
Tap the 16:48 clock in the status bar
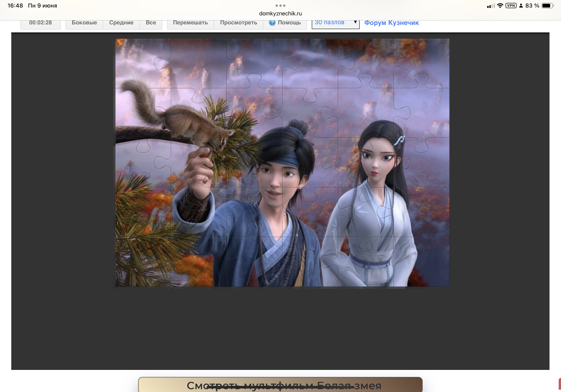click(x=15, y=6)
